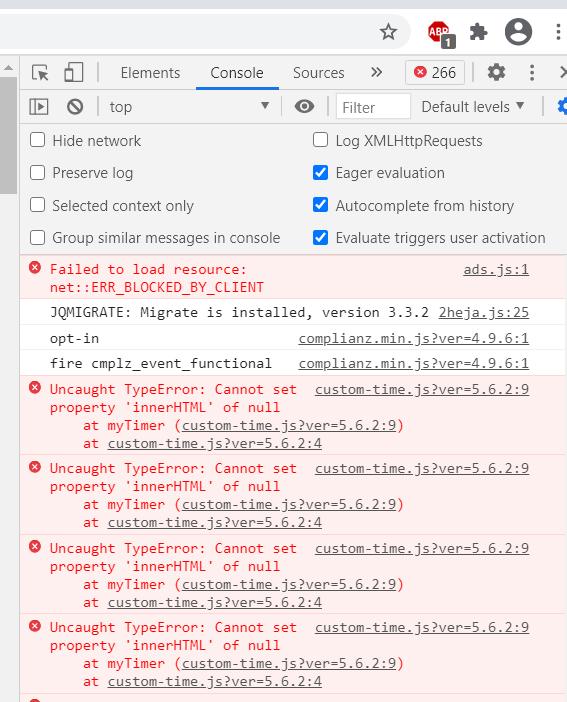This screenshot has width=567, height=702.
Task: Select the fire cmplz_event_functional message
Action: (x=161, y=363)
